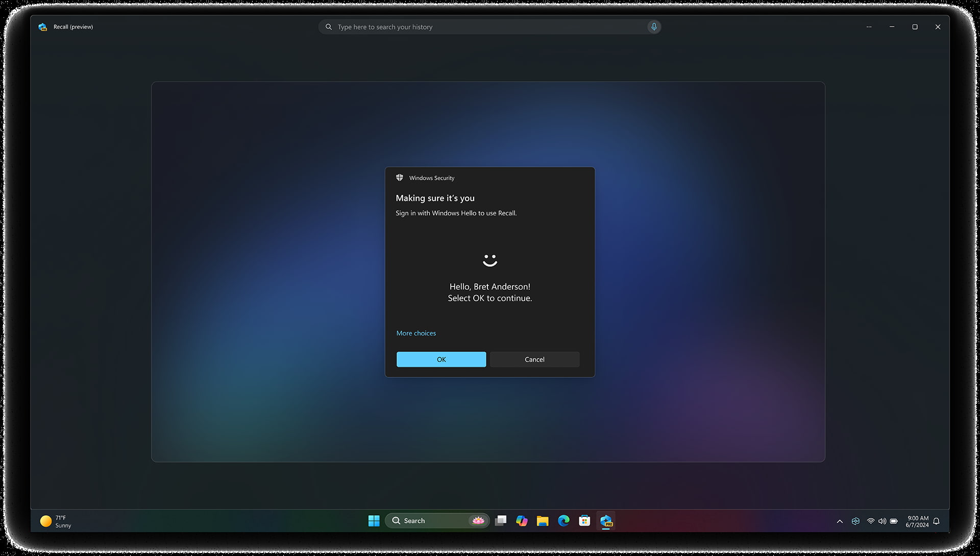The width and height of the screenshot is (980, 556).
Task: Click the volume speaker icon
Action: [882, 521]
